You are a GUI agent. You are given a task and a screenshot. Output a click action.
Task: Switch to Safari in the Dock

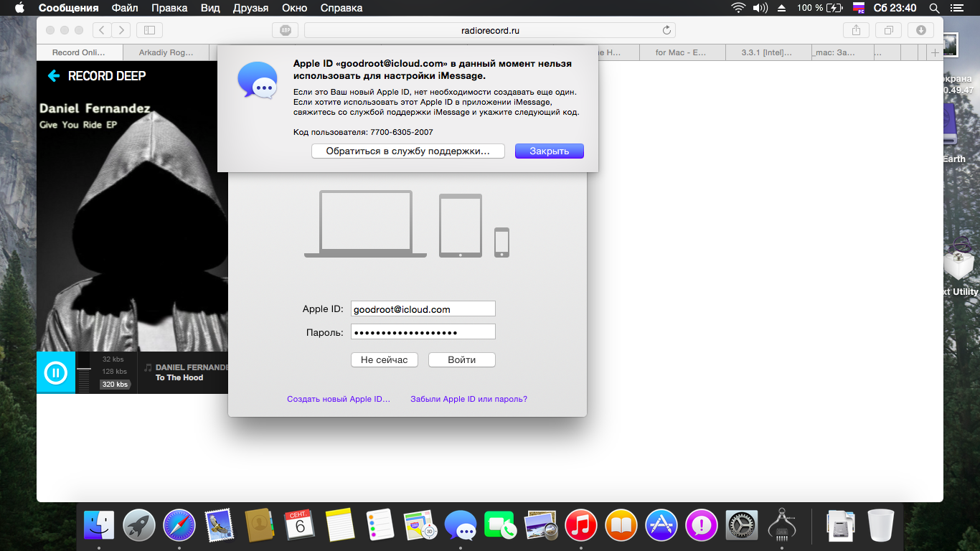179,525
